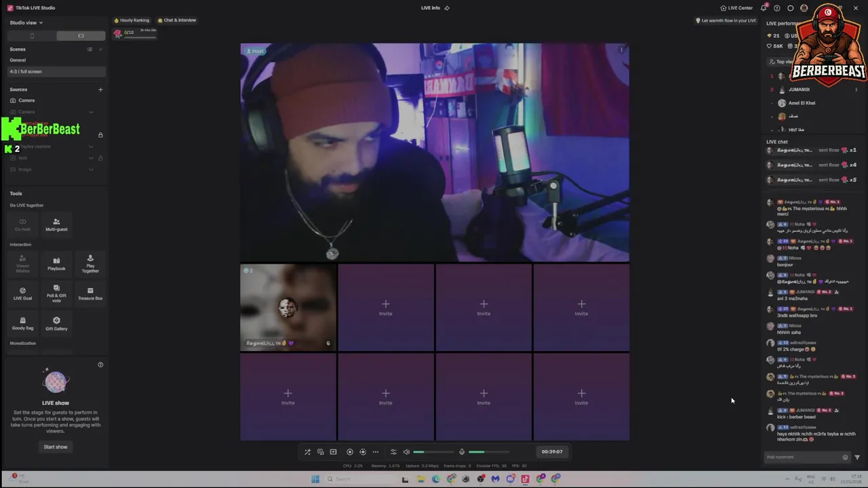The image size is (868, 488).
Task: Adjust the speaker volume slider
Action: (433, 452)
